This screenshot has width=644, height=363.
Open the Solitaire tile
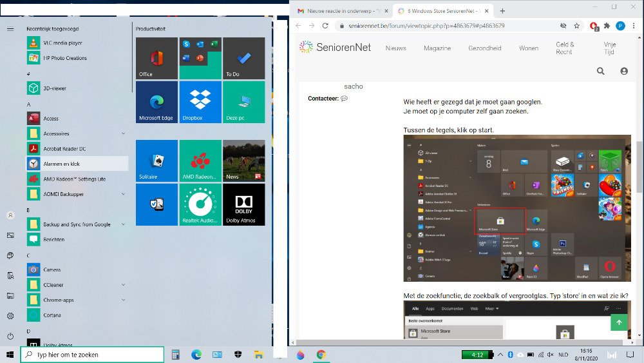pyautogui.click(x=156, y=161)
